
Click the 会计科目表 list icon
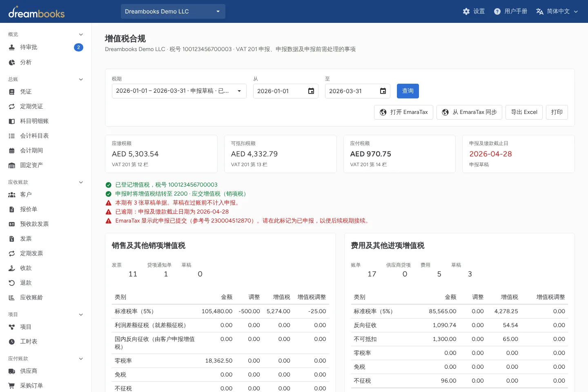point(12,136)
